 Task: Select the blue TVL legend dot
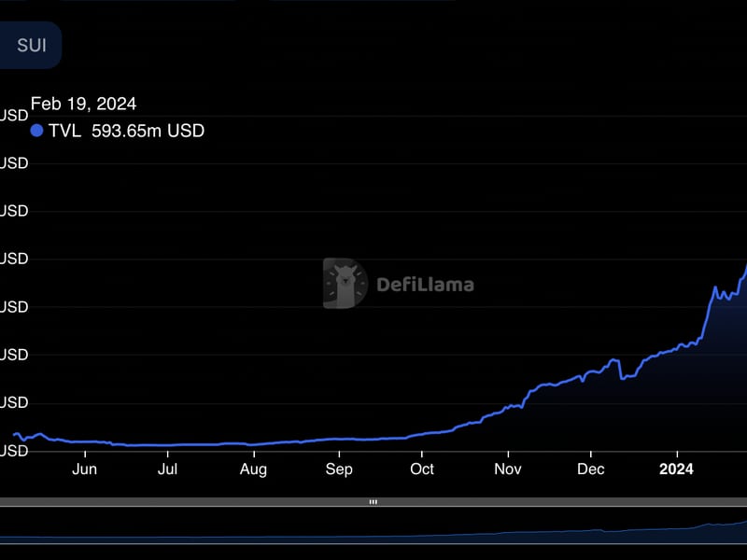tap(35, 132)
